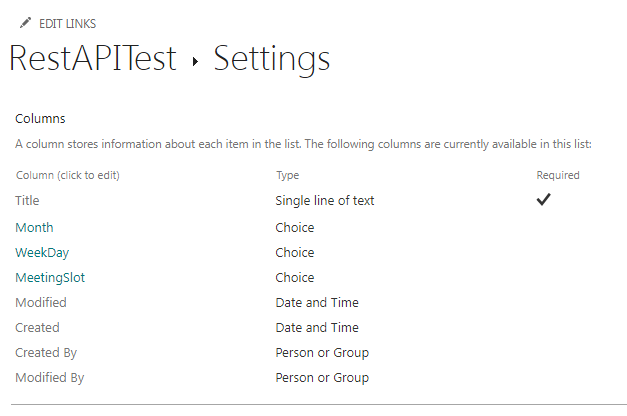627x416 pixels.
Task: Edit the WeekDay column
Action: (x=42, y=253)
